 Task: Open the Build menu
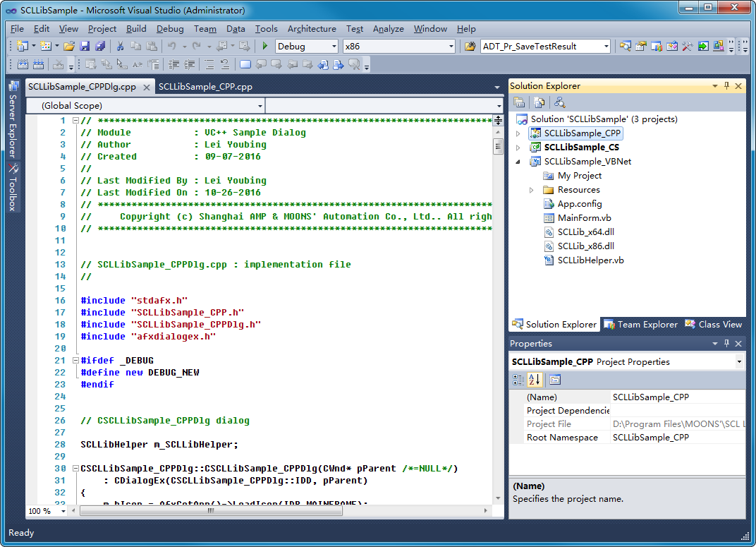[x=136, y=29]
